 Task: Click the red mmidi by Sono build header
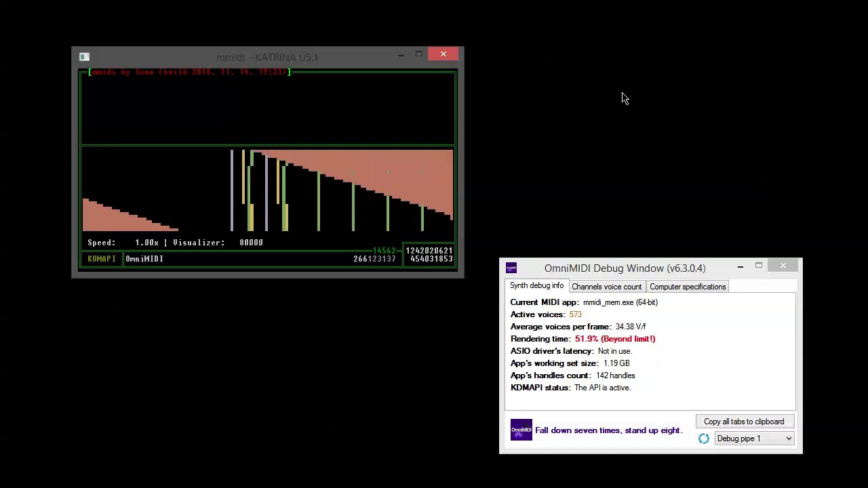pyautogui.click(x=189, y=71)
